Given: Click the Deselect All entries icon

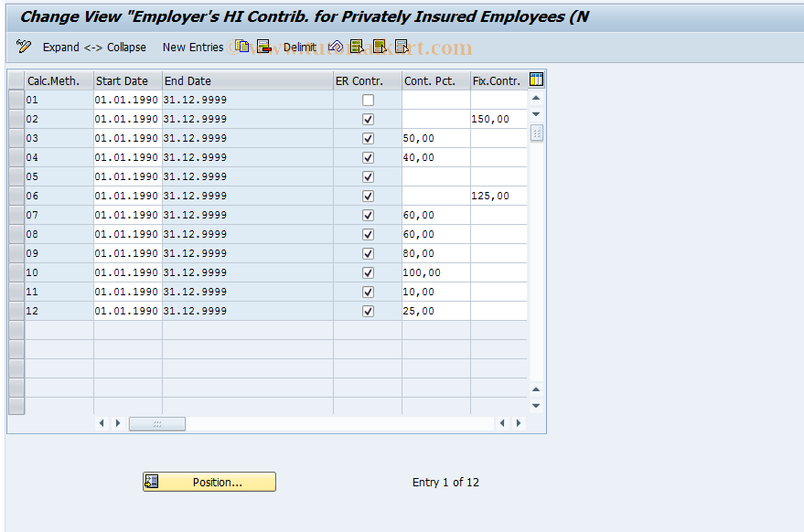Looking at the screenshot, I should [381, 47].
